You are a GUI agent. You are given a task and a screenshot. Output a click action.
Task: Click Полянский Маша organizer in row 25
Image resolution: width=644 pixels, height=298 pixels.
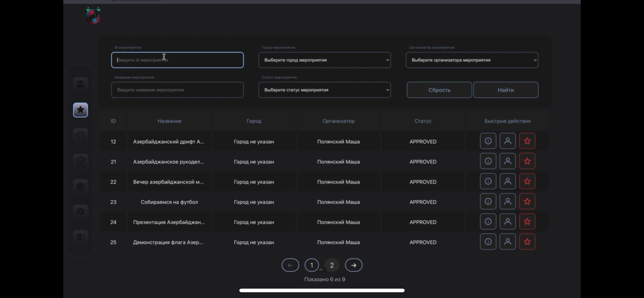coord(338,242)
